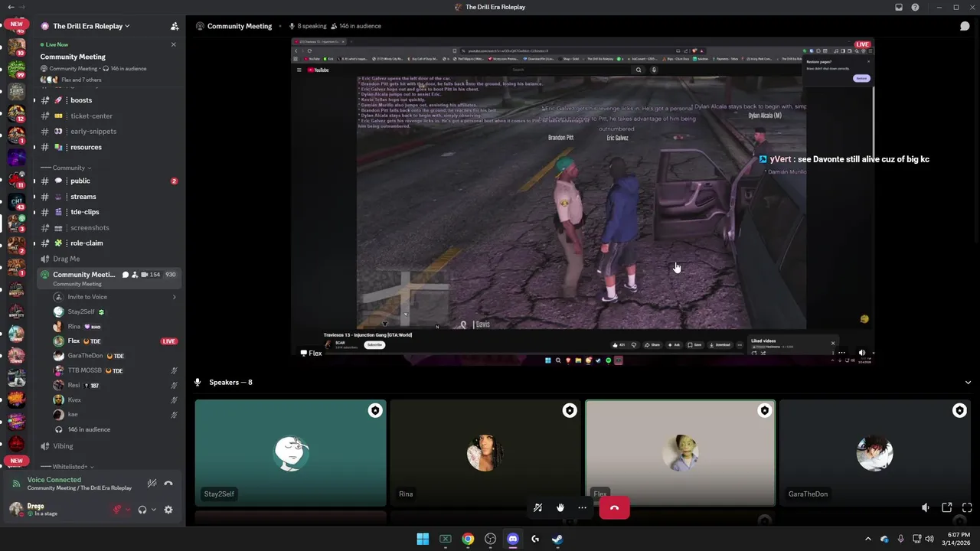Raise your hand in the stage controls

point(560,507)
